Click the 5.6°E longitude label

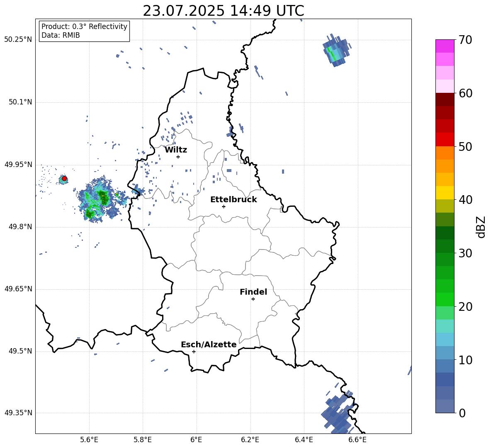89,440
